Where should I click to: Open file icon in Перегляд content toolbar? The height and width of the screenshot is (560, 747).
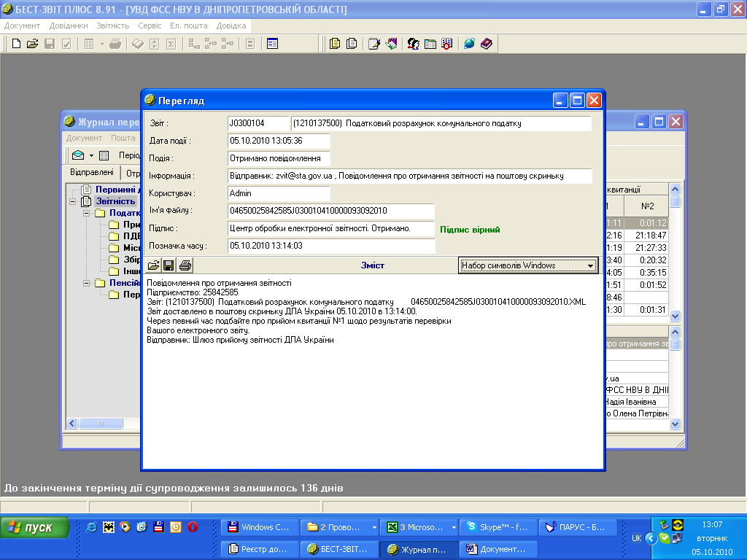(153, 265)
